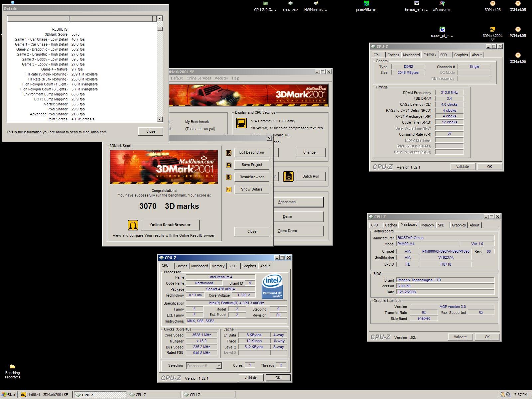Click Save Project button
Image resolution: width=532 pixels, height=399 pixels.
point(252,165)
